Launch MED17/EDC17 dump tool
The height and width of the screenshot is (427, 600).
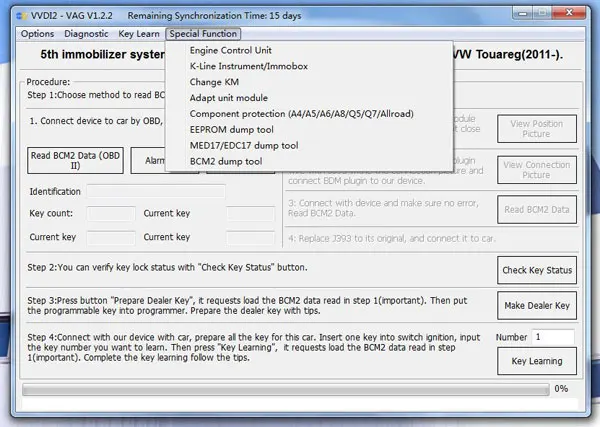244,145
